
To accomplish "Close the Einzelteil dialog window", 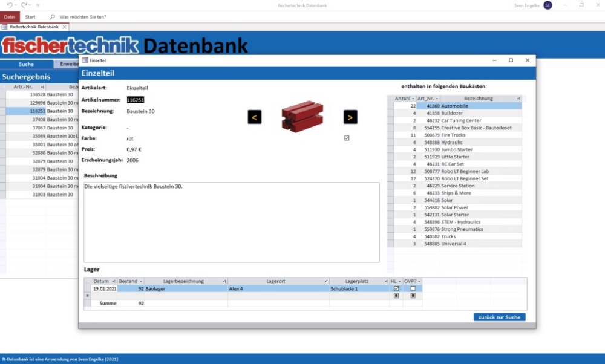I will (528, 60).
